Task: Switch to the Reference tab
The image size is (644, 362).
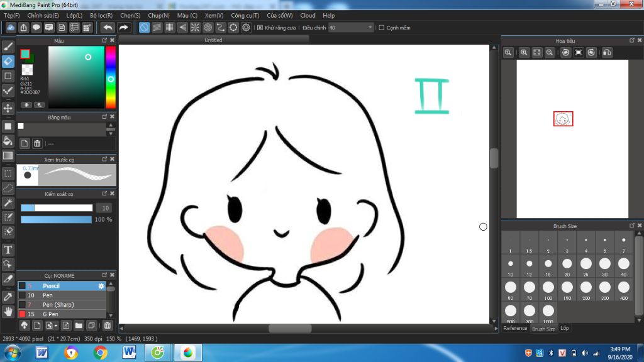Action: [515, 328]
